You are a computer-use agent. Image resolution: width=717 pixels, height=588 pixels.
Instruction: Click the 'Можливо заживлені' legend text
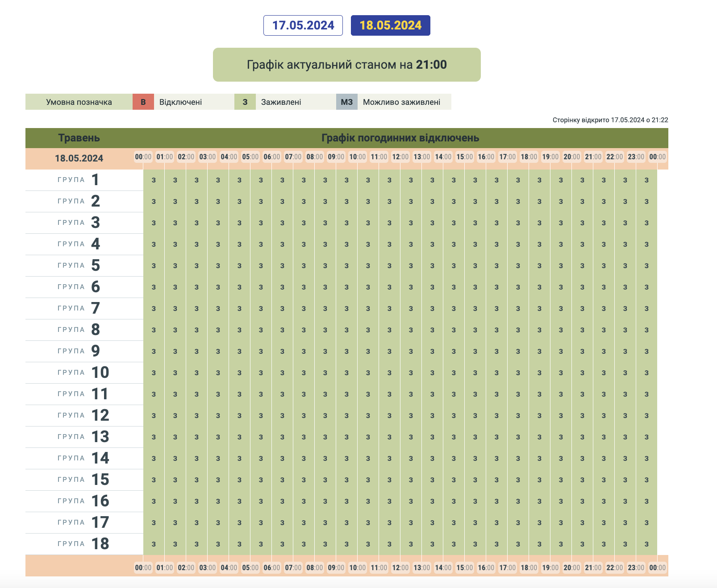click(401, 102)
